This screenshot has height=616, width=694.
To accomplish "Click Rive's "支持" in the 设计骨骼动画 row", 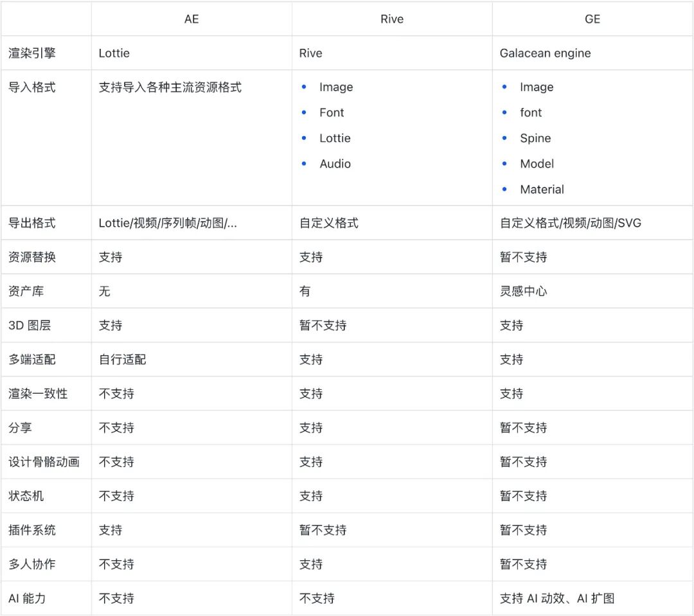I will point(311,462).
